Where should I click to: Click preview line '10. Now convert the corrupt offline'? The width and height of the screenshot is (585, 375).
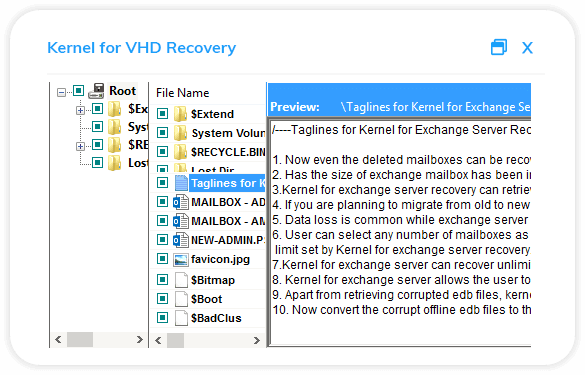pyautogui.click(x=401, y=310)
